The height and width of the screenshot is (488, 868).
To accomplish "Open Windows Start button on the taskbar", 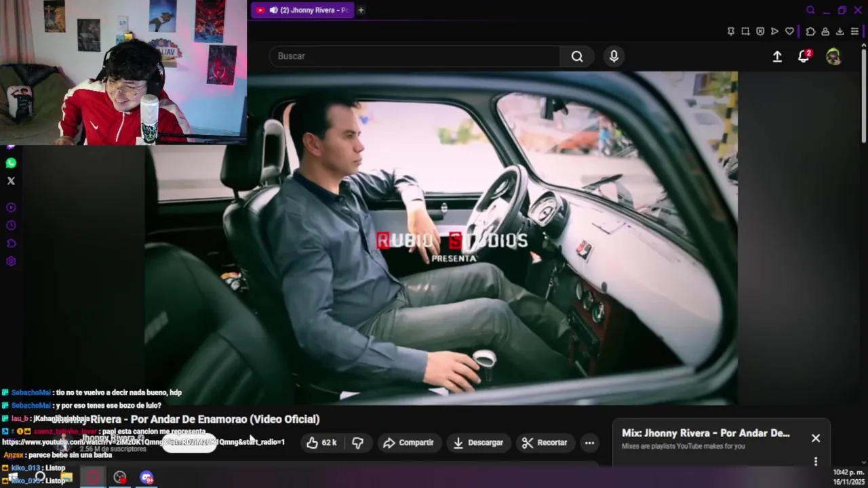I will (x=12, y=478).
